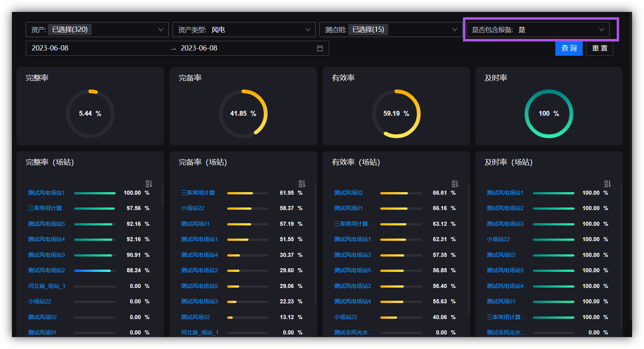The image size is (644, 349).
Task: Click the sort icon in 及时率（场站）panel
Action: [x=608, y=184]
